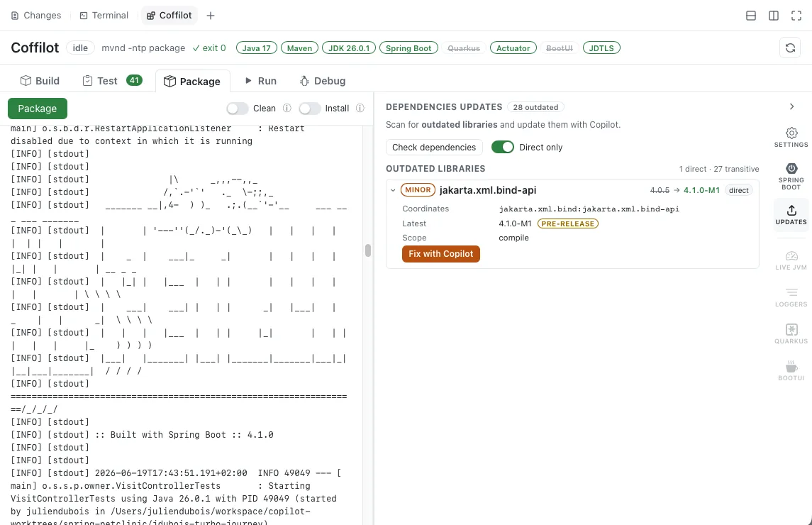Viewport: 812px width, 525px height.
Task: Switch to the Test tab
Action: [112, 81]
